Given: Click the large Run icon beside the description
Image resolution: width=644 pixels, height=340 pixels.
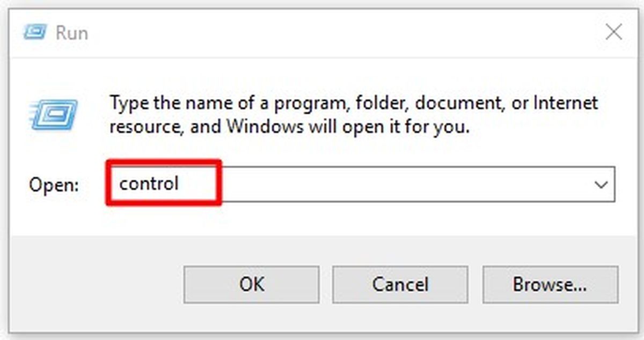Looking at the screenshot, I should pos(54,114).
